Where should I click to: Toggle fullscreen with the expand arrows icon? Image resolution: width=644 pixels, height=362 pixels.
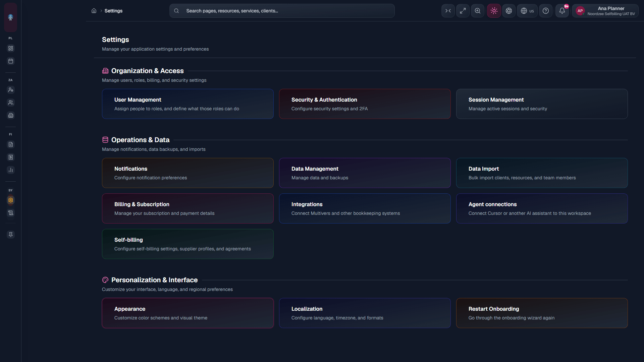463,11
